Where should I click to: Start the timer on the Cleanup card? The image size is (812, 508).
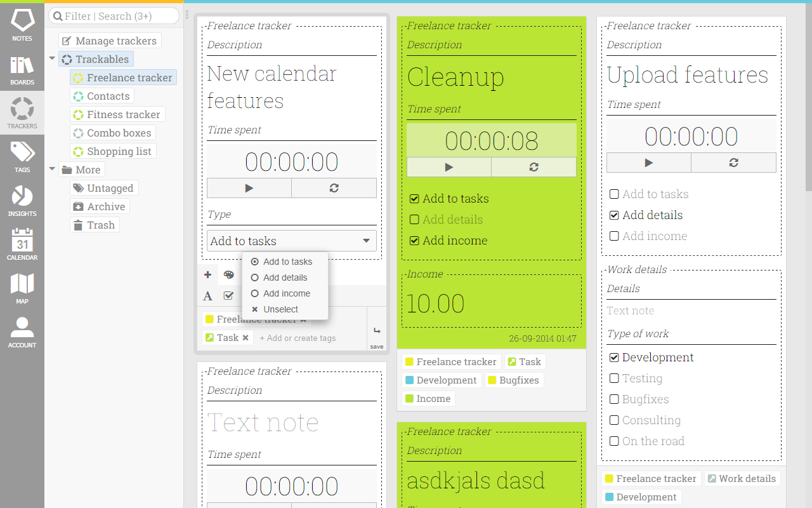[449, 167]
